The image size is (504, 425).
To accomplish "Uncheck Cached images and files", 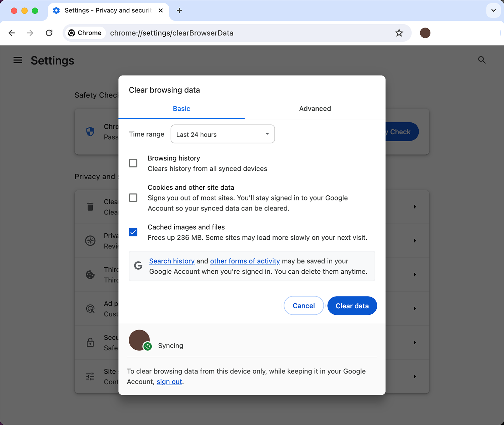I will click(133, 232).
